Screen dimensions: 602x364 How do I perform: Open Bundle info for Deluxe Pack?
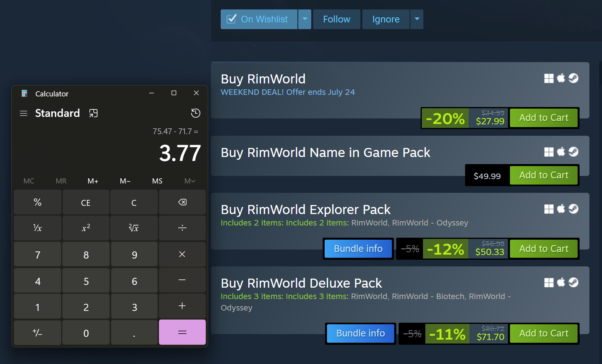click(360, 333)
